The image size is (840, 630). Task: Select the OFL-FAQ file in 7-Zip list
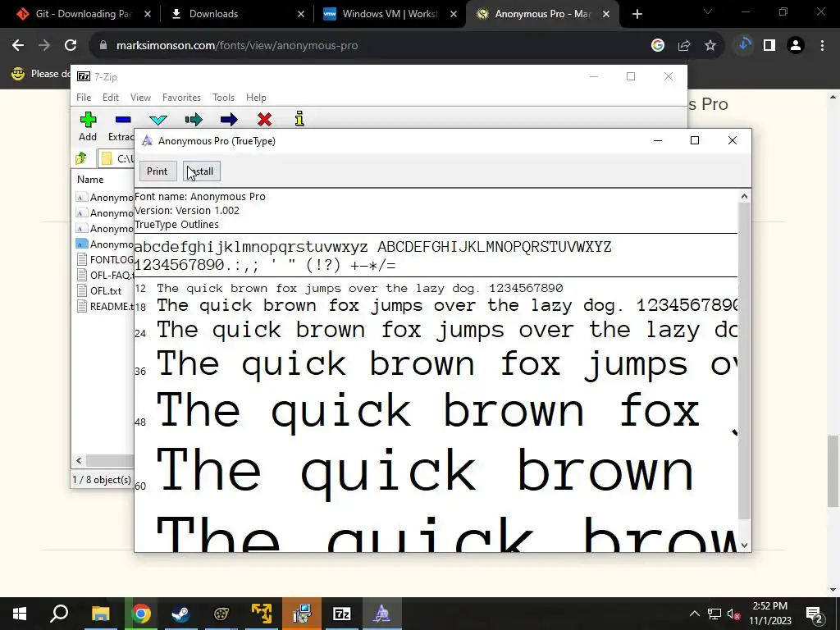105,276
